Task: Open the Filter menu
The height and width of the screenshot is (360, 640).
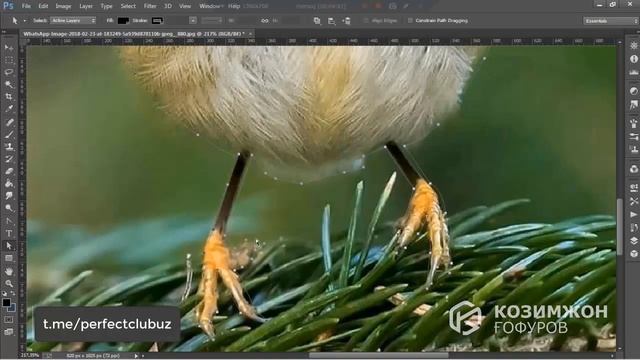Action: 150,6
